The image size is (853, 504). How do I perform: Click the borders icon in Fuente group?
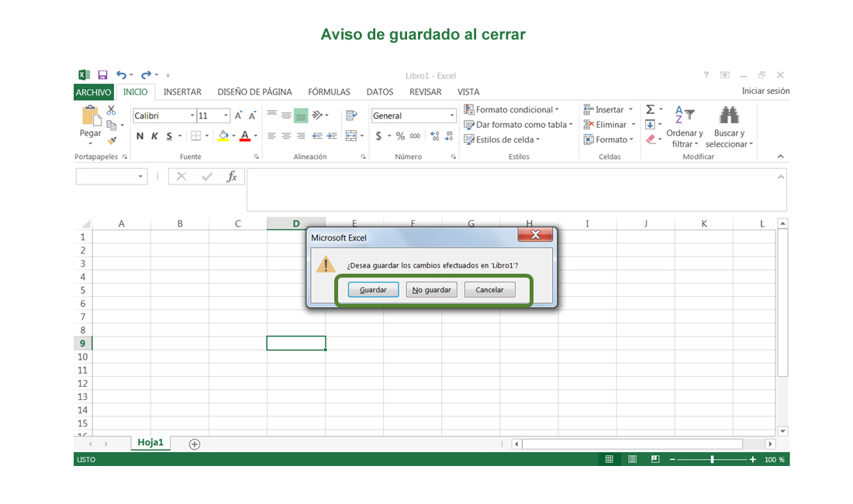196,136
